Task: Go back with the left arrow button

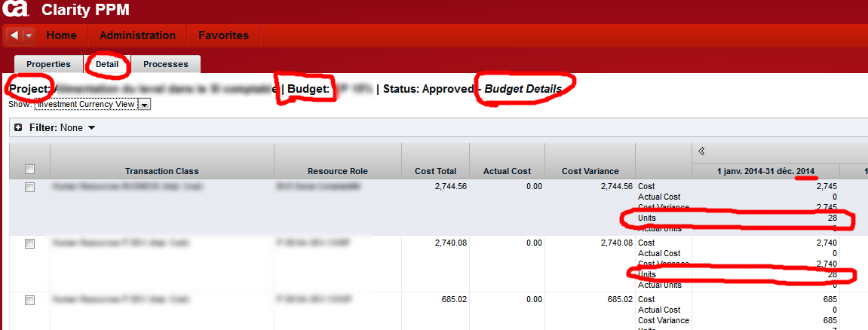Action: (x=14, y=36)
